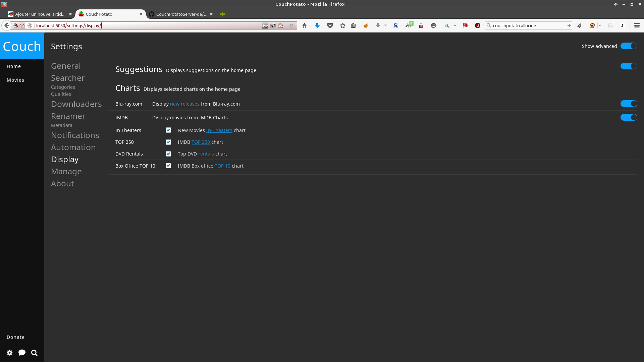The width and height of the screenshot is (644, 362).
Task: Click the red padlock extension icon
Action: pyautogui.click(x=421, y=25)
